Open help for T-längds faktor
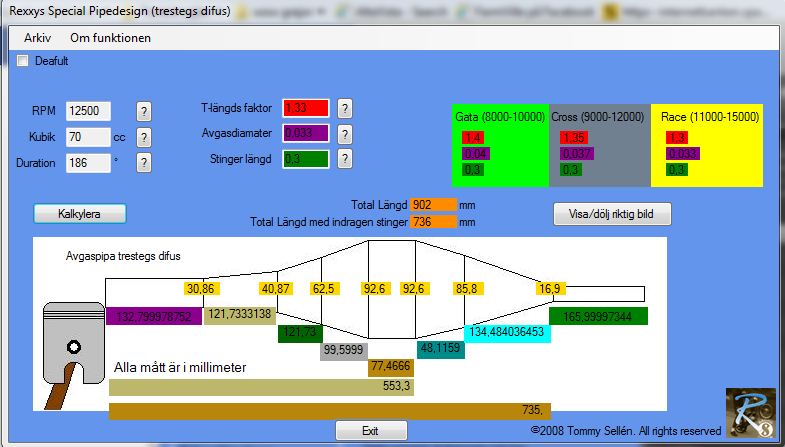Image resolution: width=785 pixels, height=447 pixels. pos(344,108)
